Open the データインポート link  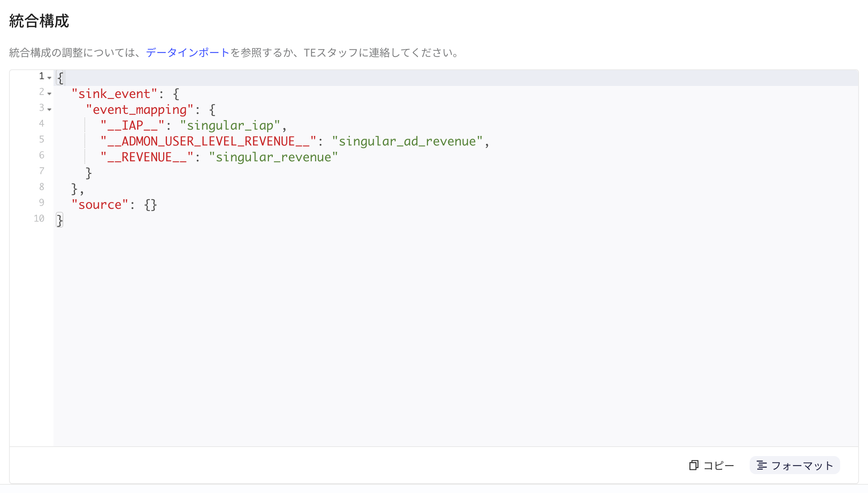pyautogui.click(x=188, y=52)
